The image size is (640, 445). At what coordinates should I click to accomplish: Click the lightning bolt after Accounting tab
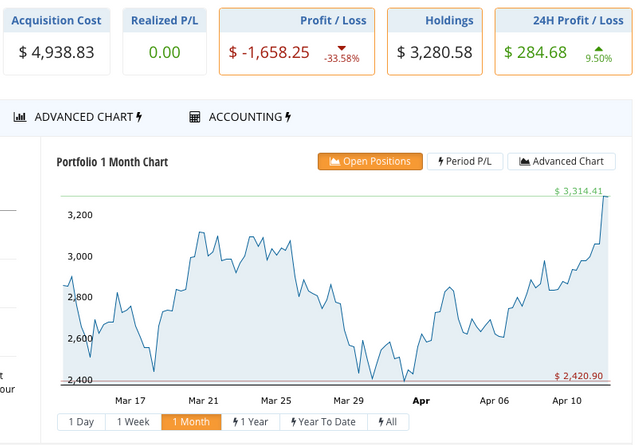tap(288, 117)
